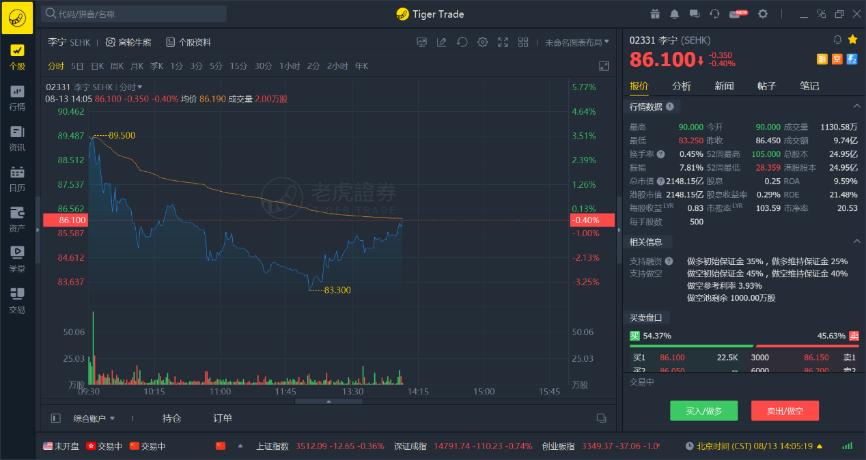Viewport: 866px width, 460px height.
Task: Expand index list arrow beside China flag
Action: point(240,446)
